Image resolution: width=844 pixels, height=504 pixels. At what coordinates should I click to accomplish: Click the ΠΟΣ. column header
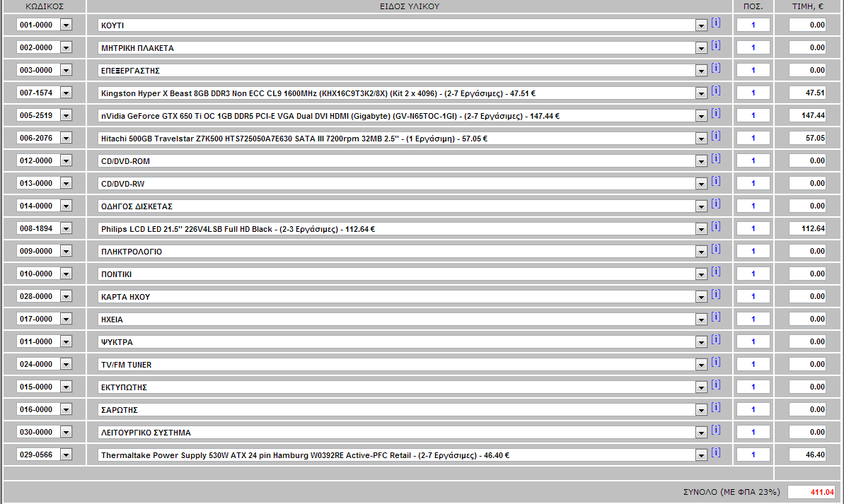(x=753, y=6)
